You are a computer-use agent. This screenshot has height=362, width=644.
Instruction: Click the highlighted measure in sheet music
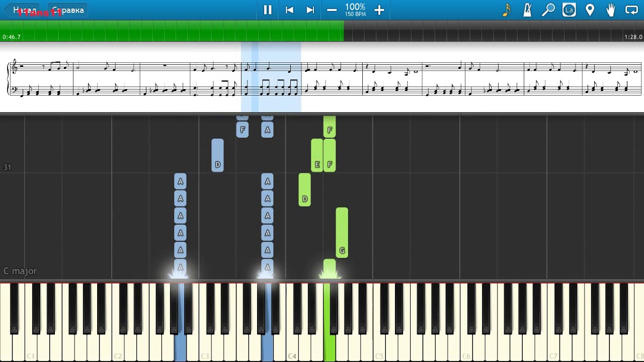tap(271, 77)
